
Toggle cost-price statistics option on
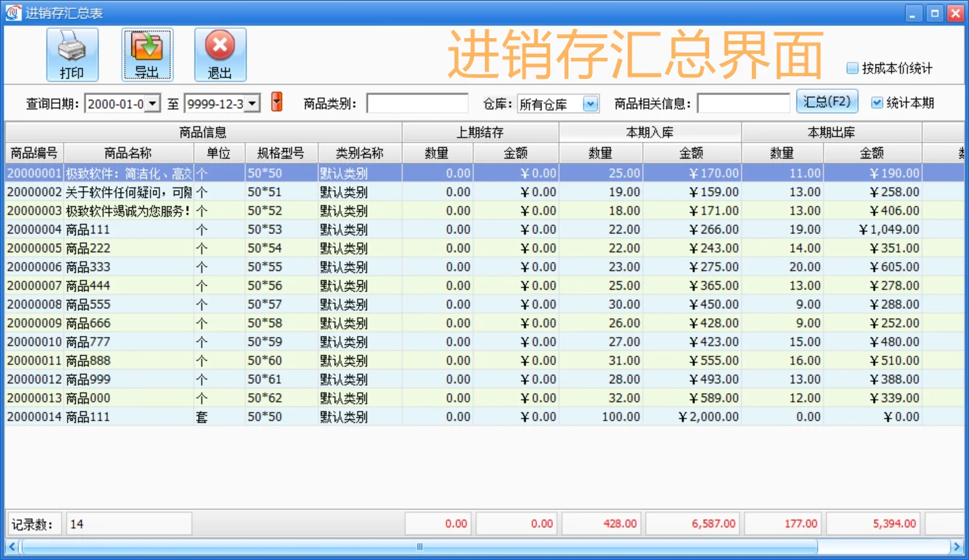pos(851,68)
